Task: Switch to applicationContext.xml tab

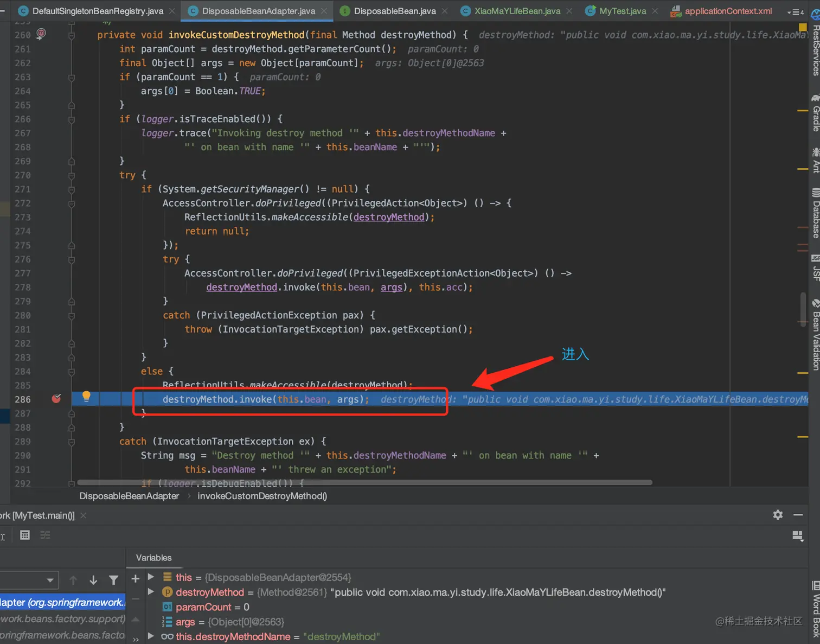Action: click(x=728, y=11)
